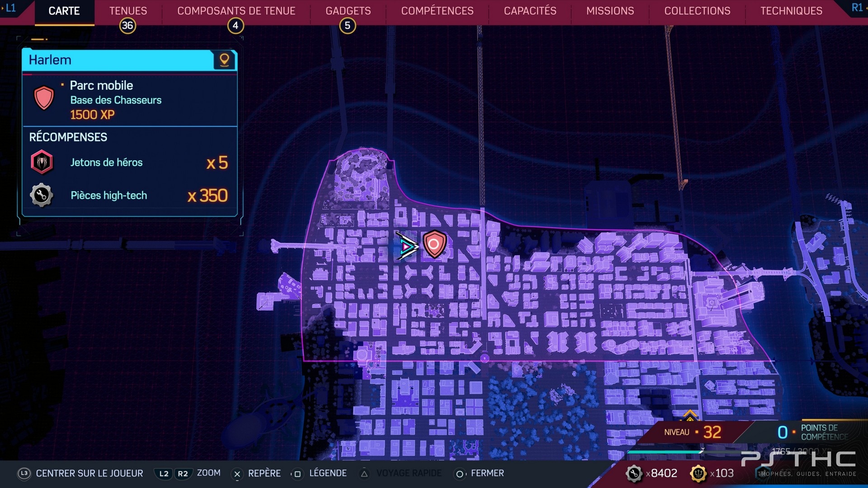The height and width of the screenshot is (488, 868).
Task: Click the R2 zoom button icon
Action: (x=183, y=474)
